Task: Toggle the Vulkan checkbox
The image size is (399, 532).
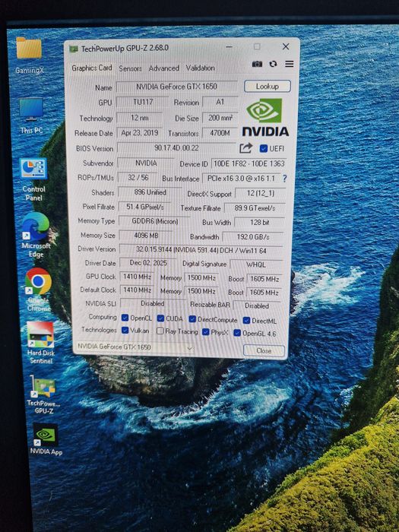Action: [125, 330]
